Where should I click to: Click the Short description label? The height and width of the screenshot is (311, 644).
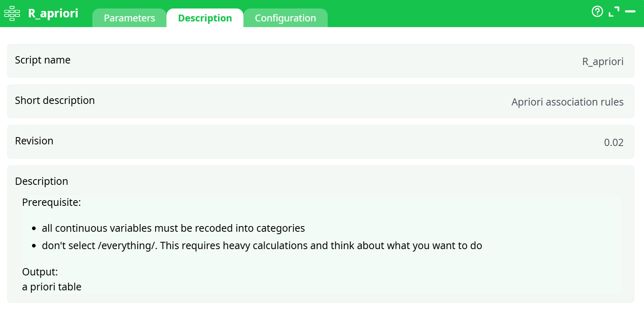pyautogui.click(x=55, y=100)
